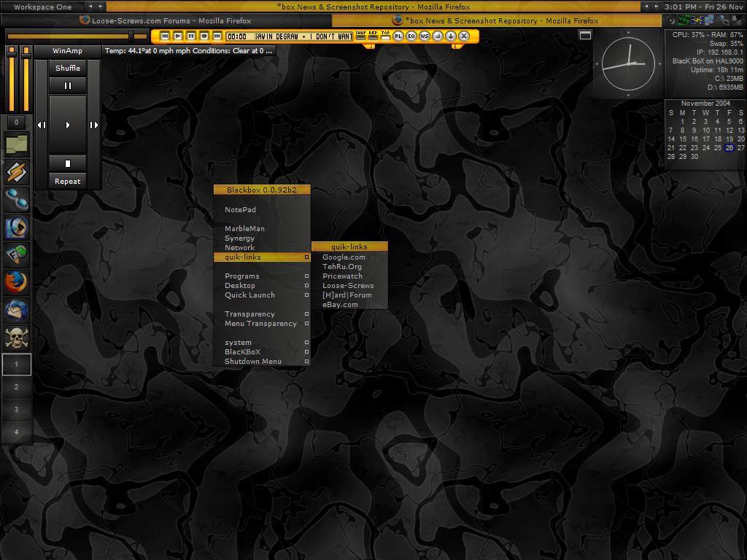Open Thunderbird mail from the left dock

[17, 310]
